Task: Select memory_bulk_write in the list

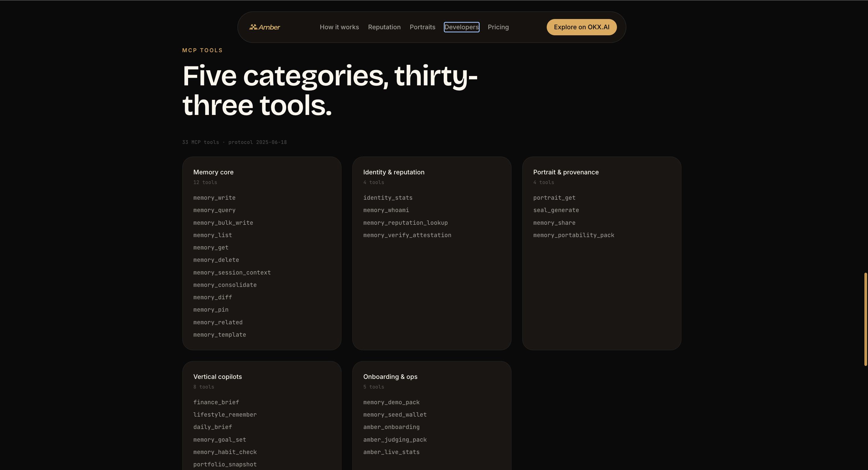Action: point(223,223)
